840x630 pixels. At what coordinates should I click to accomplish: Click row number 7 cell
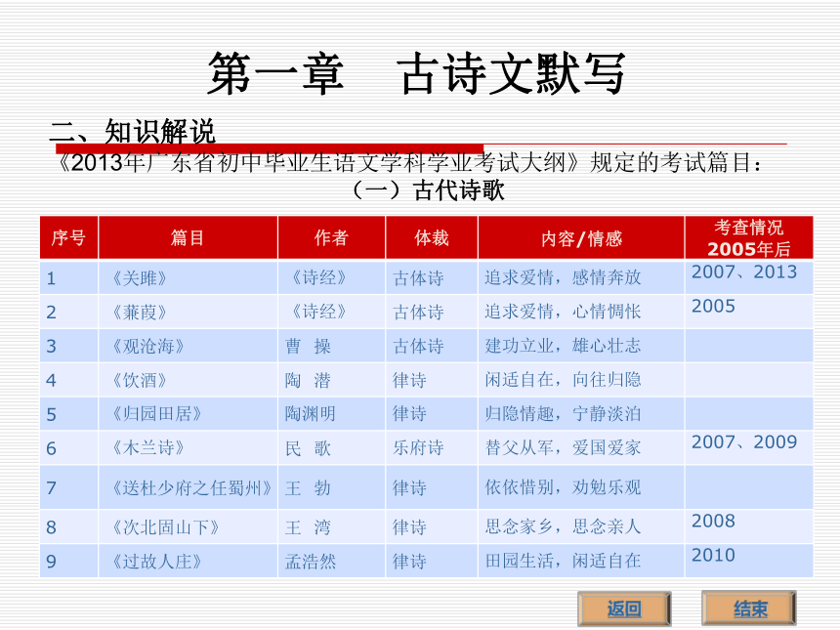coord(68,487)
